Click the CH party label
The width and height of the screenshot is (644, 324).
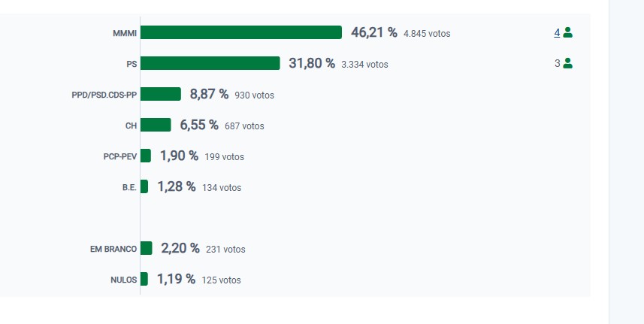pyautogui.click(x=131, y=126)
